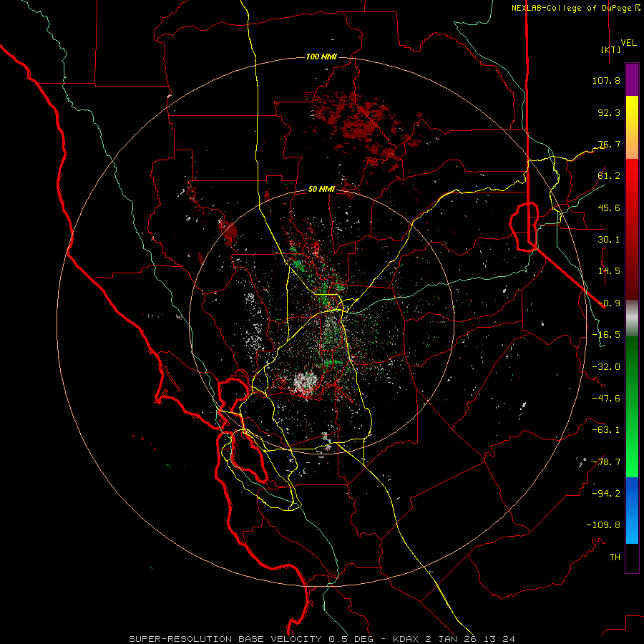Pick the purple swatch atop velocity scale

pos(632,79)
